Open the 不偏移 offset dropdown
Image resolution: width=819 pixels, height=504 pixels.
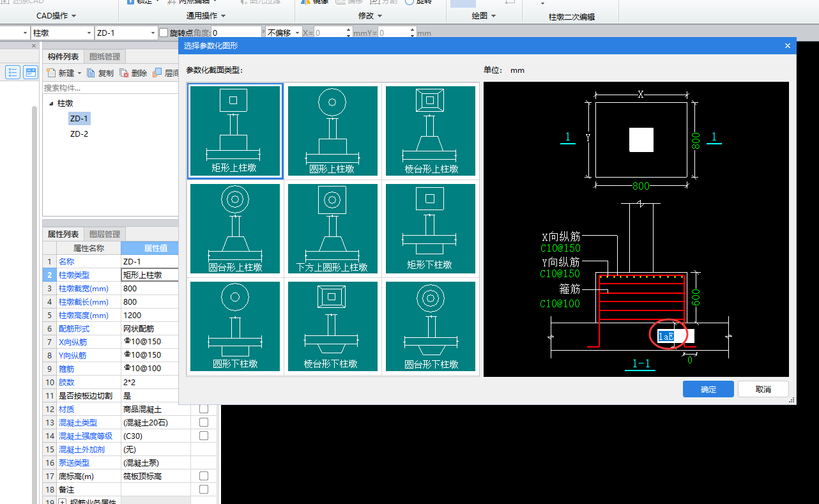[x=297, y=33]
